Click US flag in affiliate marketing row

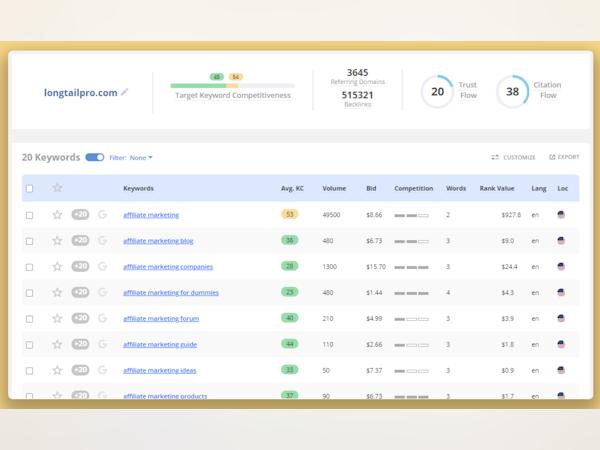point(561,215)
